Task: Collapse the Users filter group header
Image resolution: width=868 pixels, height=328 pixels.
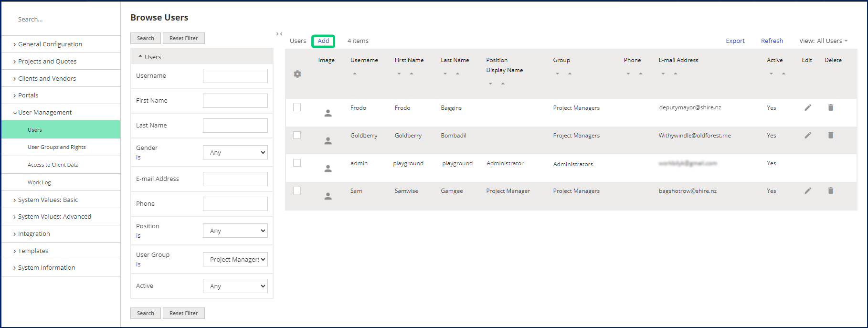Action: pos(202,57)
